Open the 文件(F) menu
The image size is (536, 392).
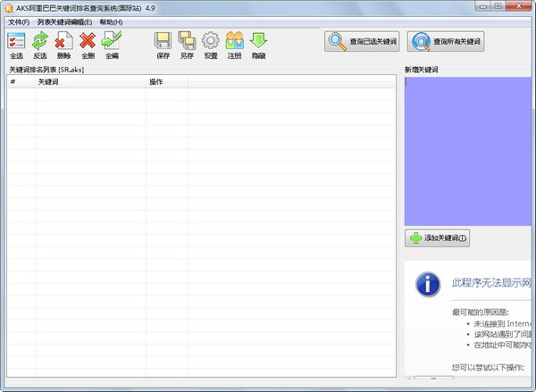[x=18, y=21]
